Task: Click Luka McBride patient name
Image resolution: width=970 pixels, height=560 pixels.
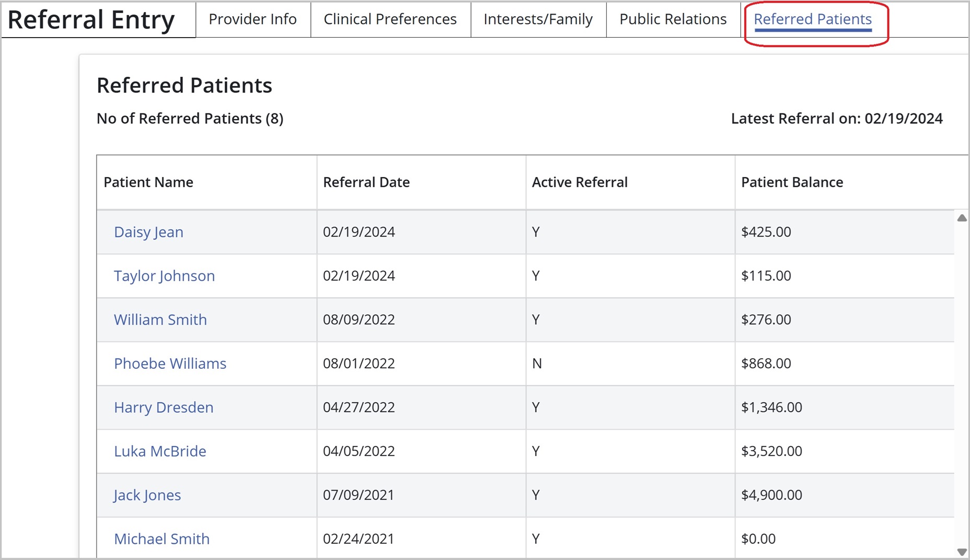Action: 160,451
